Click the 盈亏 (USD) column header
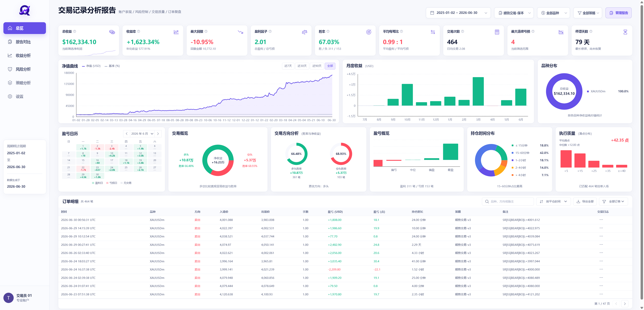Screen dimensions: 644x310 tap(335, 212)
